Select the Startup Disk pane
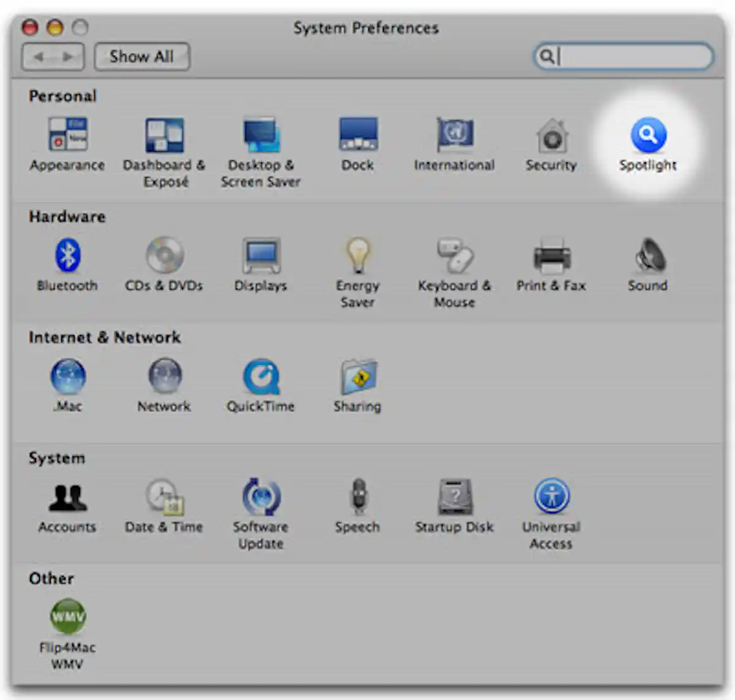The height and width of the screenshot is (700, 735). point(453,497)
